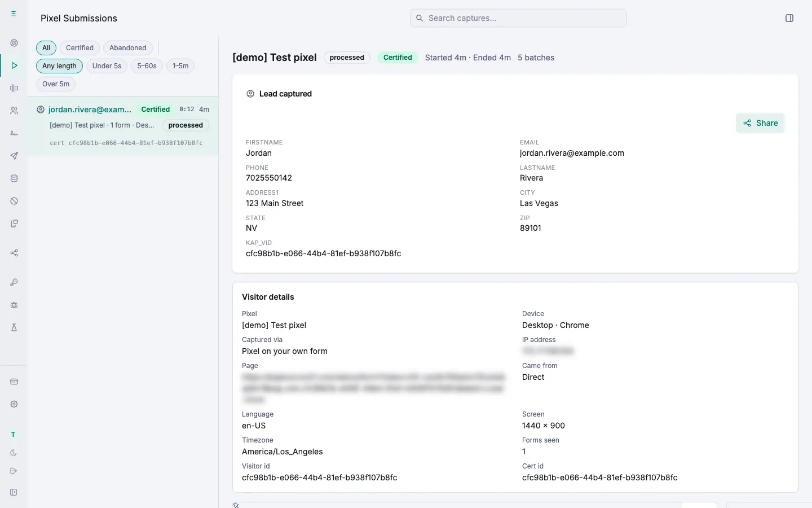
Task: Focus the Search captures field
Action: pyautogui.click(x=518, y=18)
